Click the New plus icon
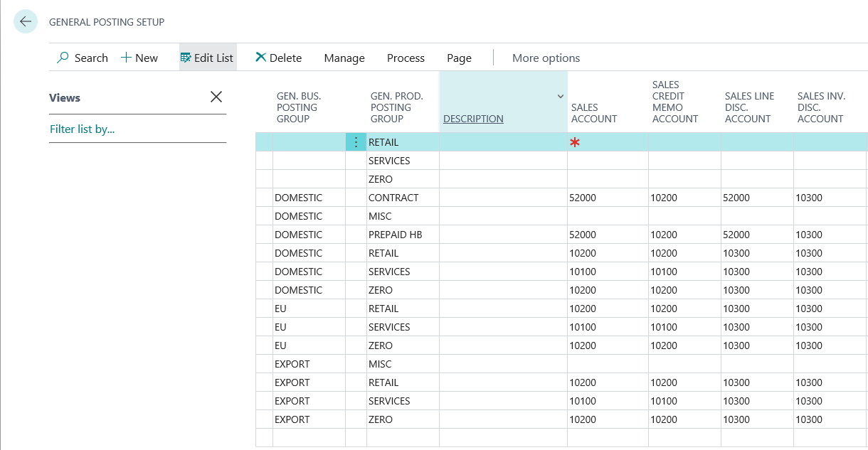The width and height of the screenshot is (868, 450). click(x=126, y=58)
